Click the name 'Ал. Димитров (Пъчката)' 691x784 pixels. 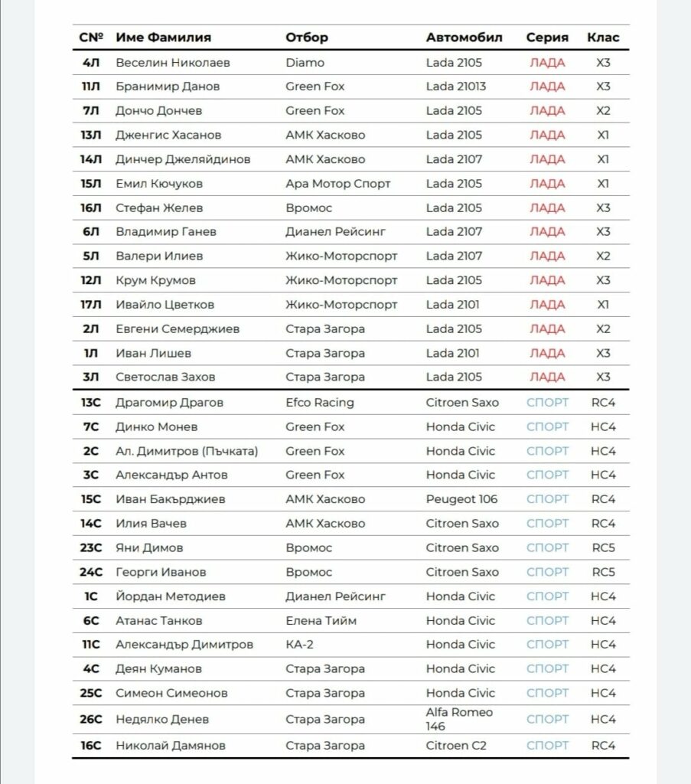187,451
